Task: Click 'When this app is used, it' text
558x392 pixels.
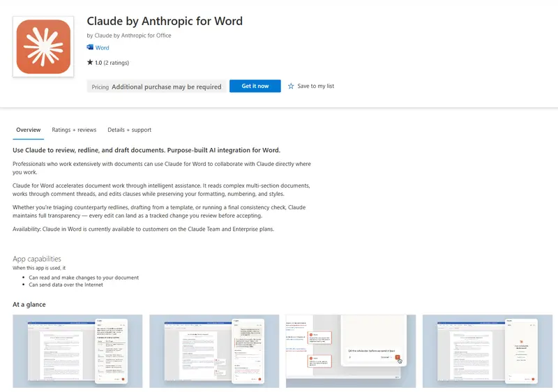Action: pos(39,268)
